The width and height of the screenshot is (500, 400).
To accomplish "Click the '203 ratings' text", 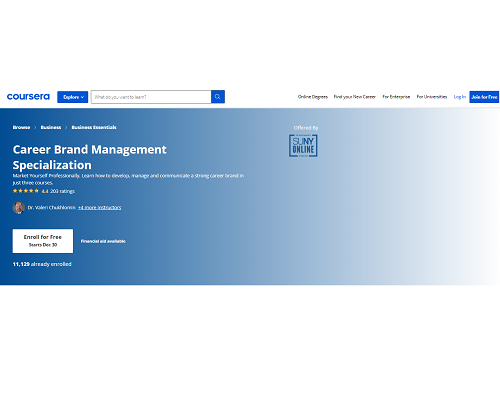I will click(62, 191).
